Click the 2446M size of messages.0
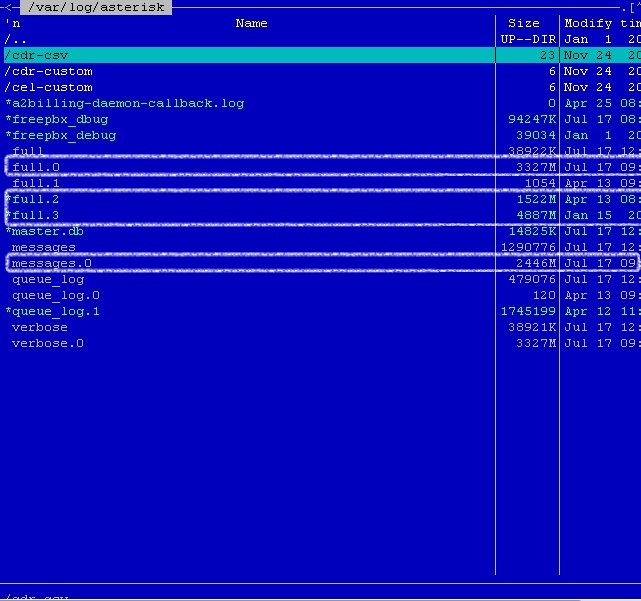 point(535,263)
